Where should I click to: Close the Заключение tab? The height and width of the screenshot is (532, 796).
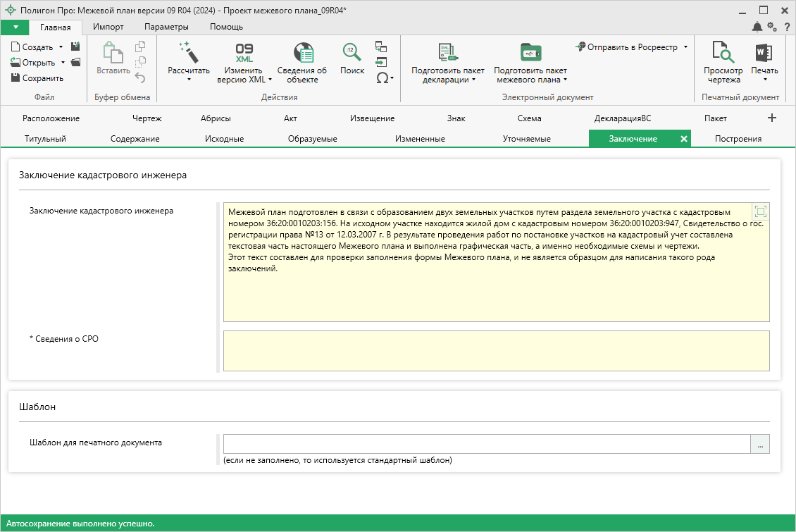[683, 139]
